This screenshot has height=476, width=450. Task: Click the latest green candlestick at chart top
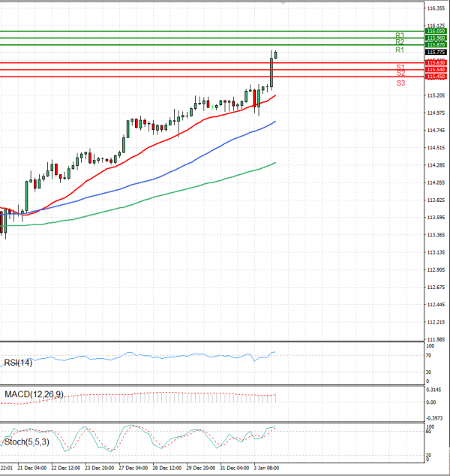[275, 54]
